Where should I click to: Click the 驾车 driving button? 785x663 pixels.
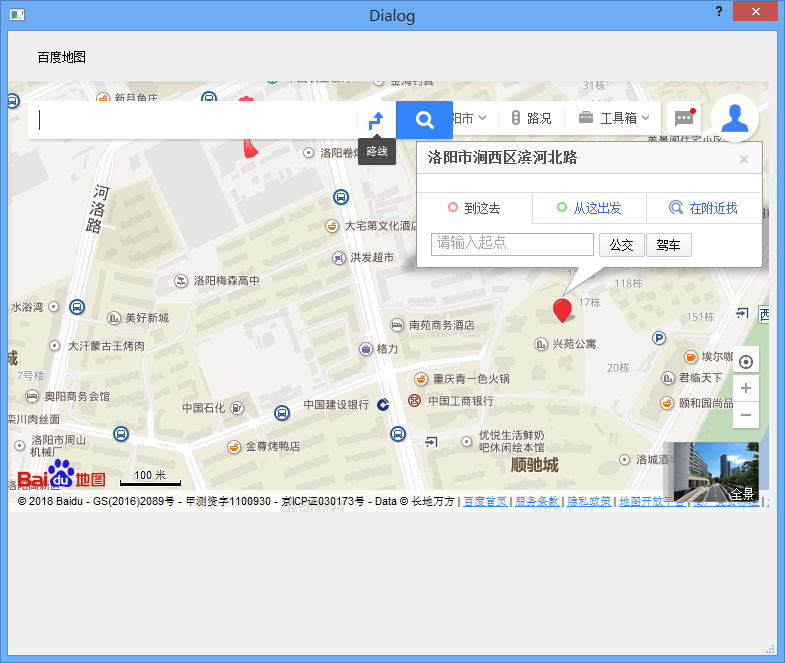tap(668, 245)
